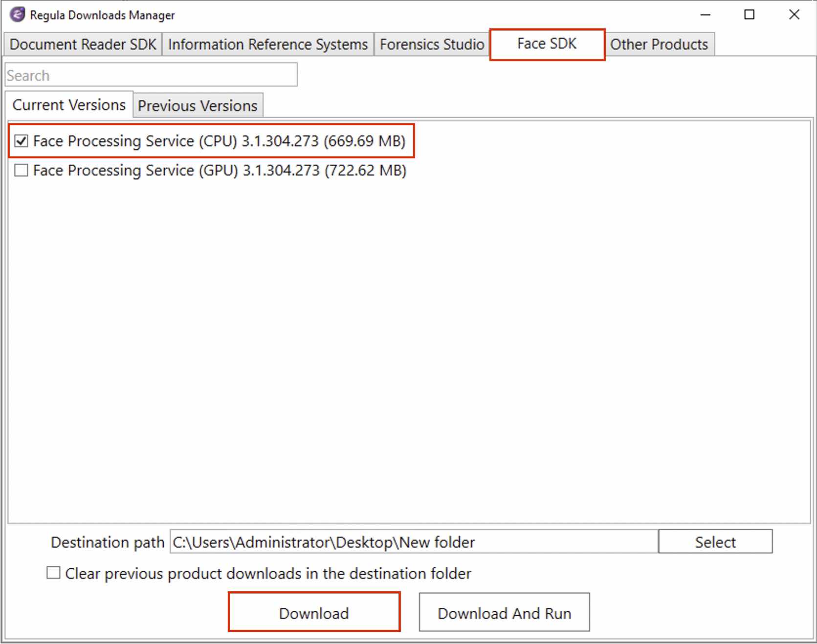Check Face Processing Service (GPU) checkbox
The width and height of the screenshot is (817, 644).
coord(21,171)
